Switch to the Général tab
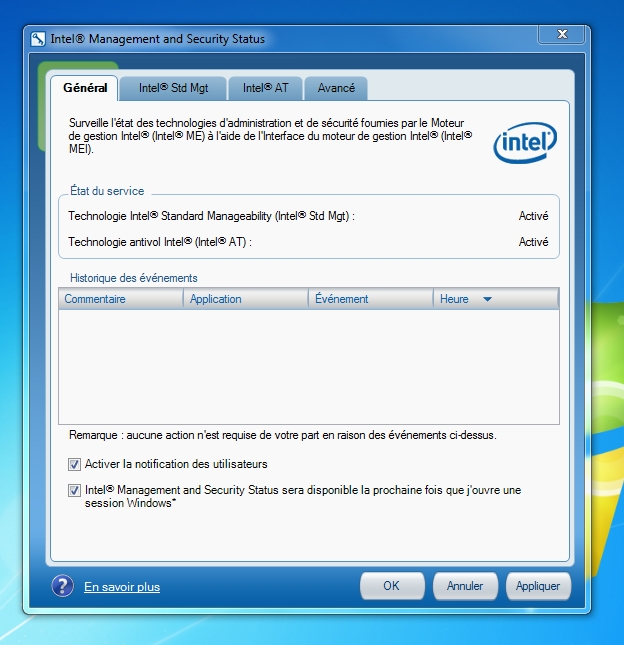This screenshot has width=624, height=645. point(85,88)
